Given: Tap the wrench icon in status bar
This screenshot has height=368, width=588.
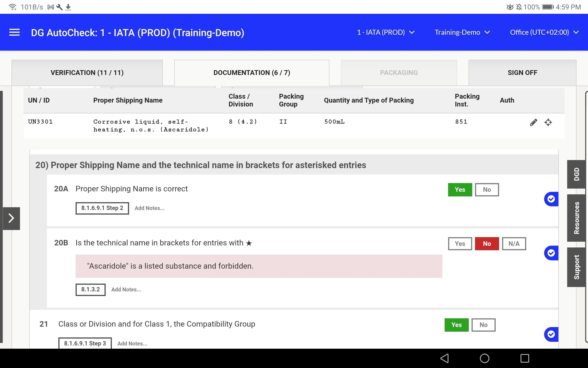Looking at the screenshot, I should coord(59,7).
